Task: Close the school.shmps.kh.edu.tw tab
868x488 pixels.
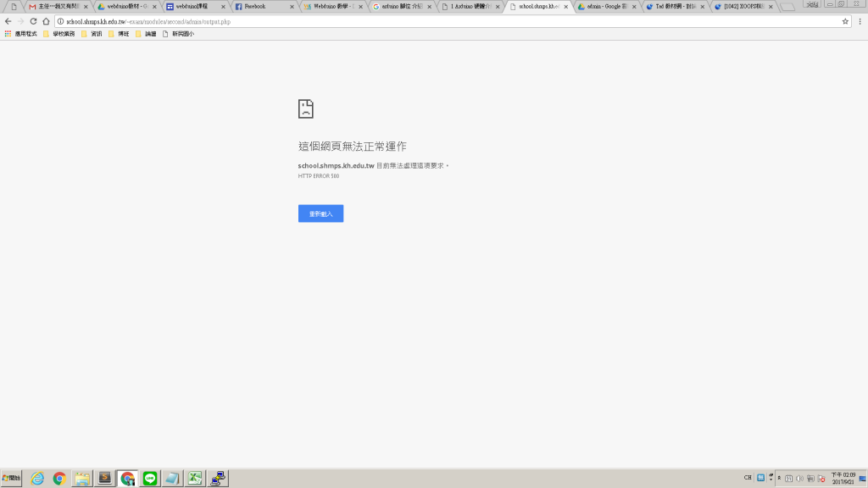Action: pyautogui.click(x=565, y=7)
